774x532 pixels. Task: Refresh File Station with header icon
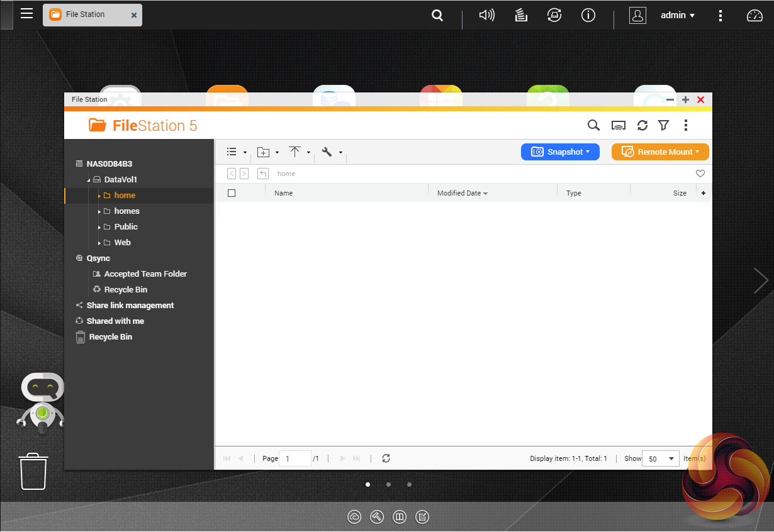(x=642, y=125)
